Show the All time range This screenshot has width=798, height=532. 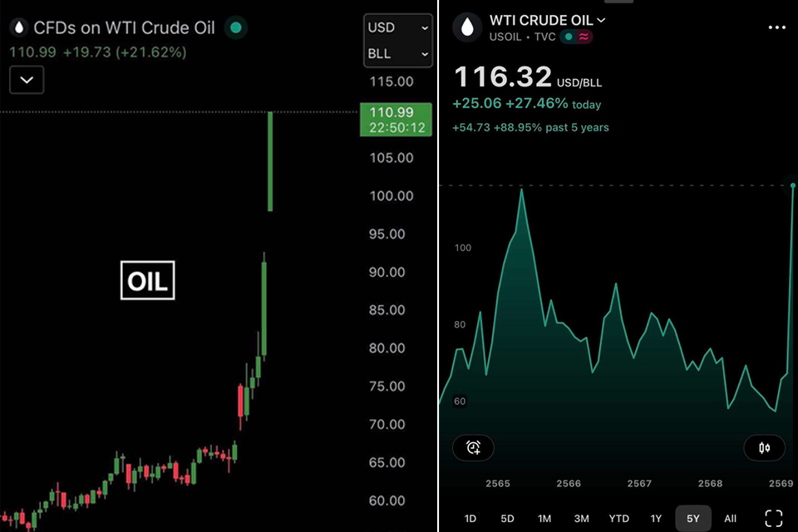pos(730,519)
